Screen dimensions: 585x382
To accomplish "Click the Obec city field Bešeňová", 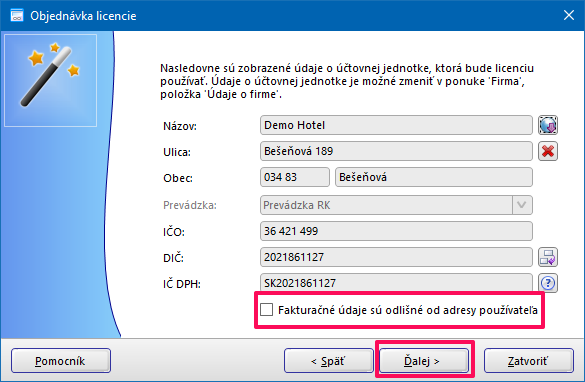I will tap(434, 177).
